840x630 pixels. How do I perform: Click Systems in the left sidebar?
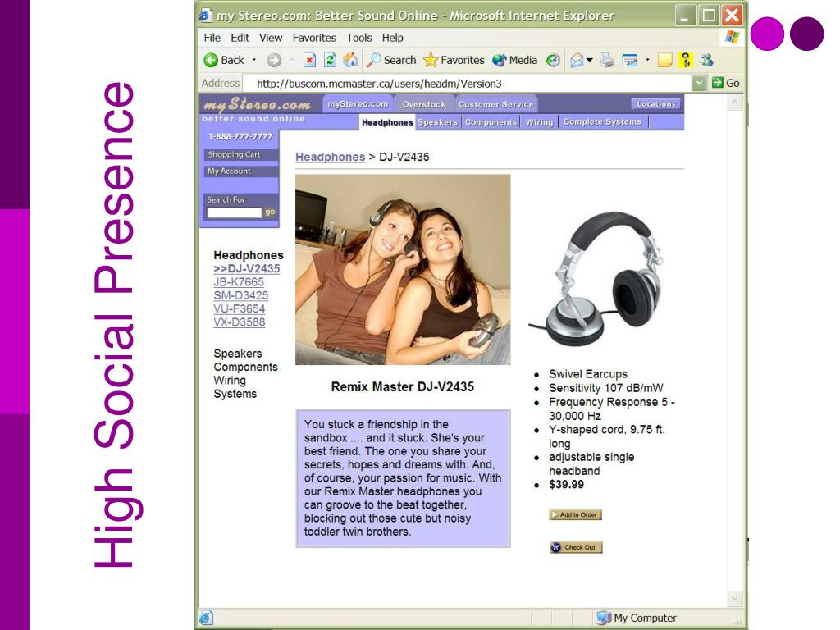click(235, 394)
